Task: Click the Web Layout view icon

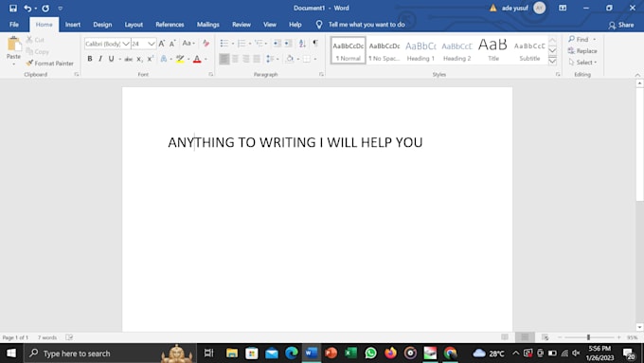Action: click(545, 337)
